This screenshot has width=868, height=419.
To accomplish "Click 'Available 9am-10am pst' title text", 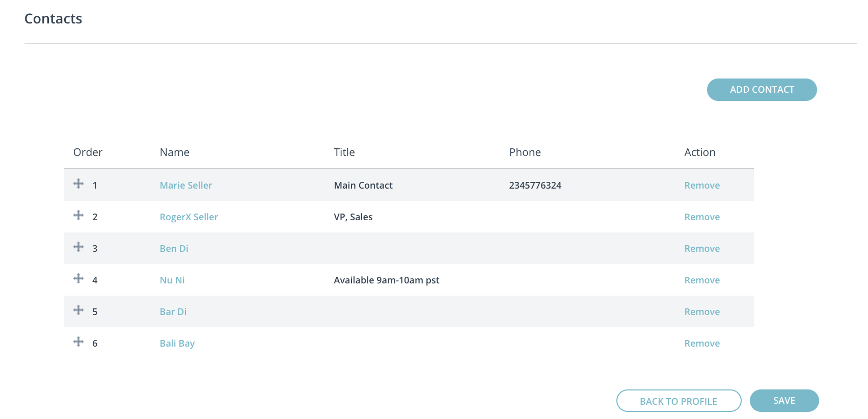I will [x=387, y=280].
